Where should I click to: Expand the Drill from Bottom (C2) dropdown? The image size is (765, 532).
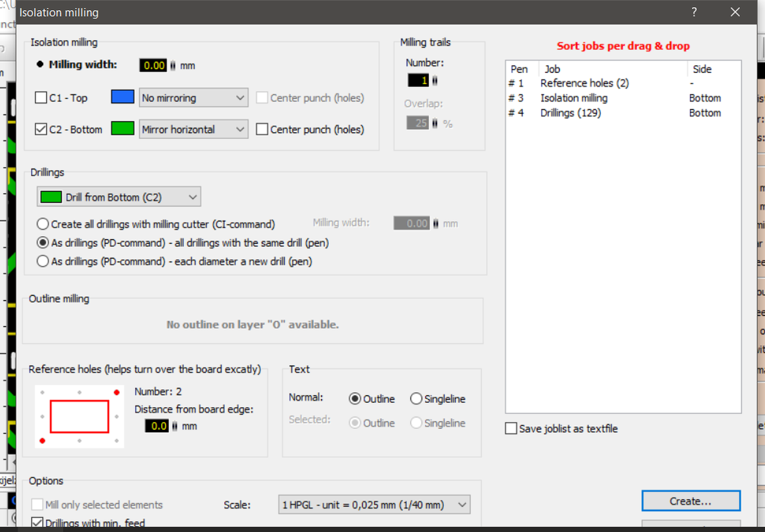[x=119, y=197]
